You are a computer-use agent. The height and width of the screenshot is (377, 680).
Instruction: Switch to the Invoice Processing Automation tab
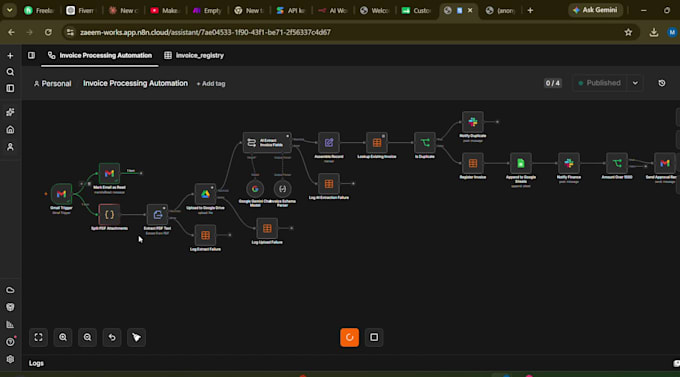pos(100,55)
